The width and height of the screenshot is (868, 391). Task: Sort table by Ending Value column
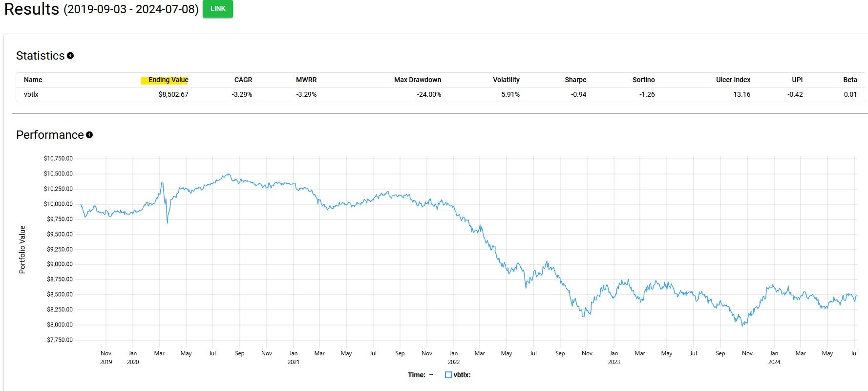tap(168, 80)
